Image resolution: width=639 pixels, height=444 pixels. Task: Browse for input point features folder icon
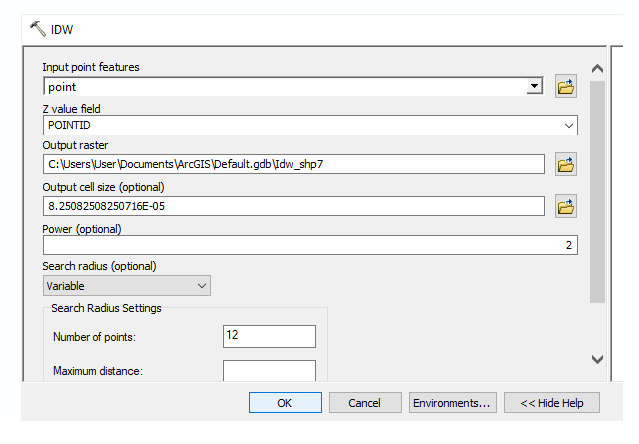(x=566, y=86)
